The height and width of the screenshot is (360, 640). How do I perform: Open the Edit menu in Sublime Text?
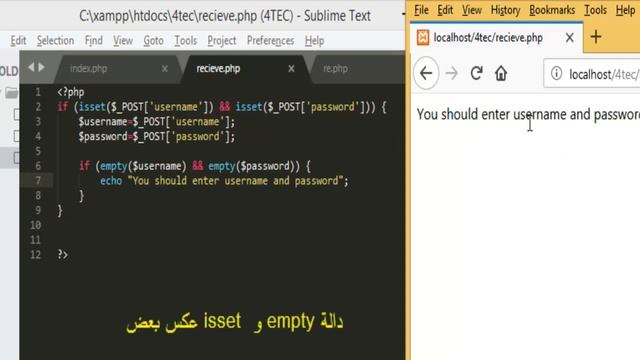tap(18, 41)
